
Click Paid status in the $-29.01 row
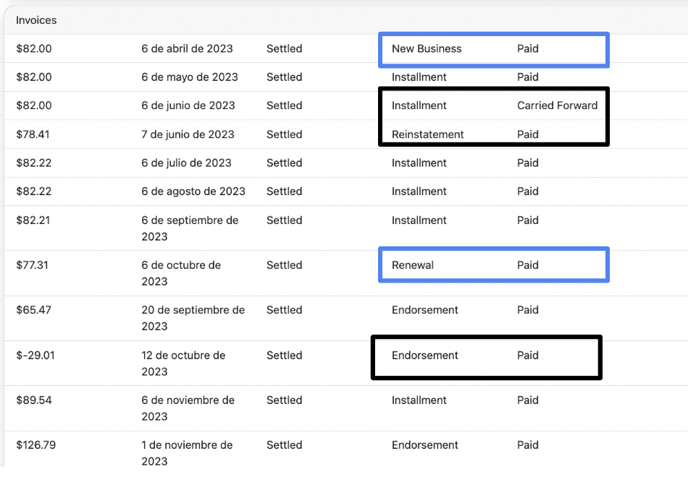[527, 355]
